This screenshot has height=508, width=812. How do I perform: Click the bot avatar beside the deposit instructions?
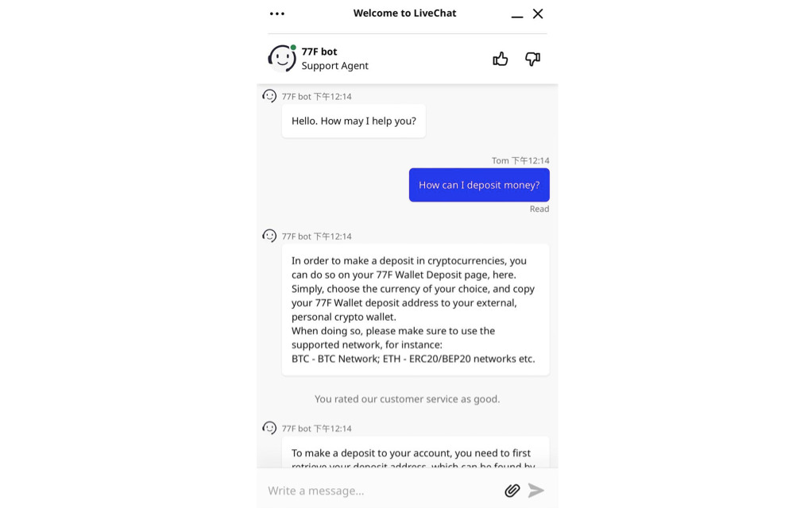270,236
